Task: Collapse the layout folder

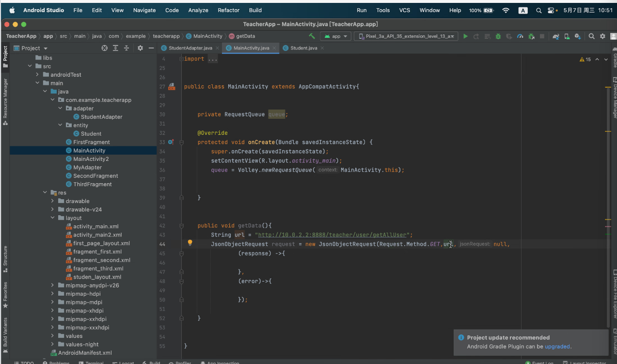Action: click(x=53, y=218)
